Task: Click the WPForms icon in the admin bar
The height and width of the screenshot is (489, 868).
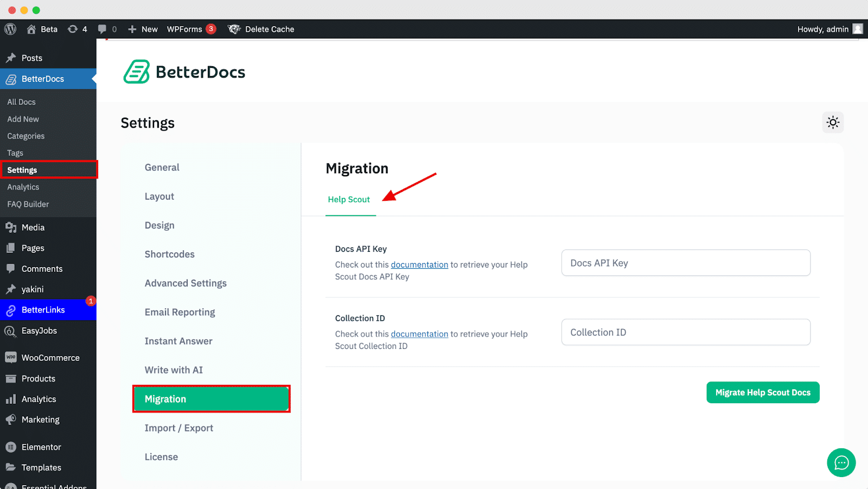Action: tap(184, 29)
